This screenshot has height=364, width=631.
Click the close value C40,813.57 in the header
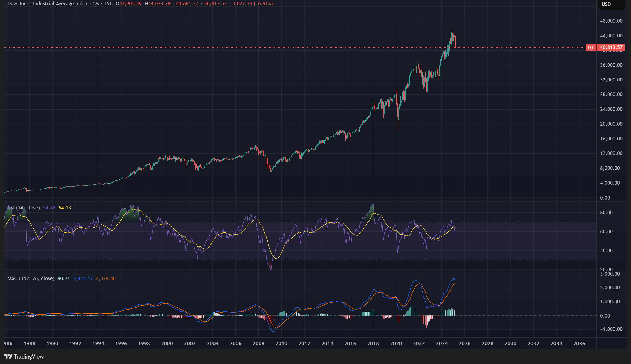[x=214, y=4]
